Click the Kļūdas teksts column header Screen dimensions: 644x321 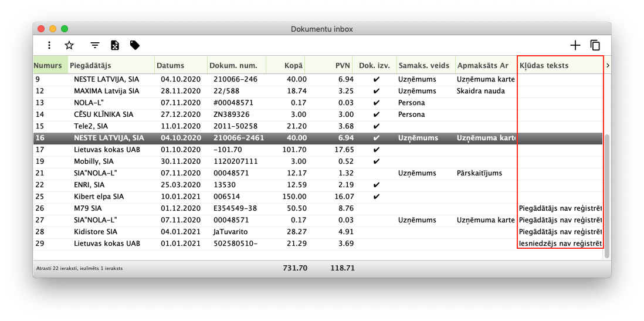click(560, 65)
